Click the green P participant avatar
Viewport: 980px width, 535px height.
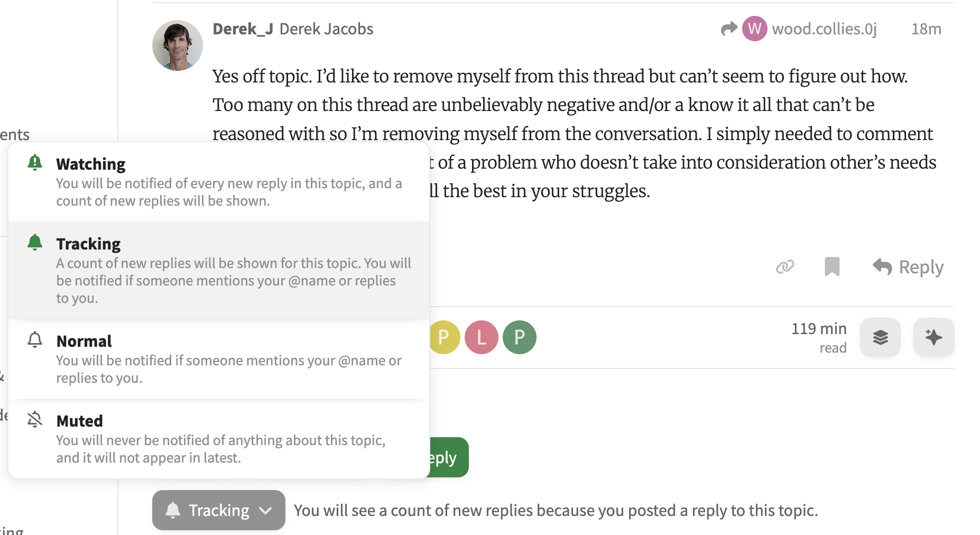[x=520, y=337]
